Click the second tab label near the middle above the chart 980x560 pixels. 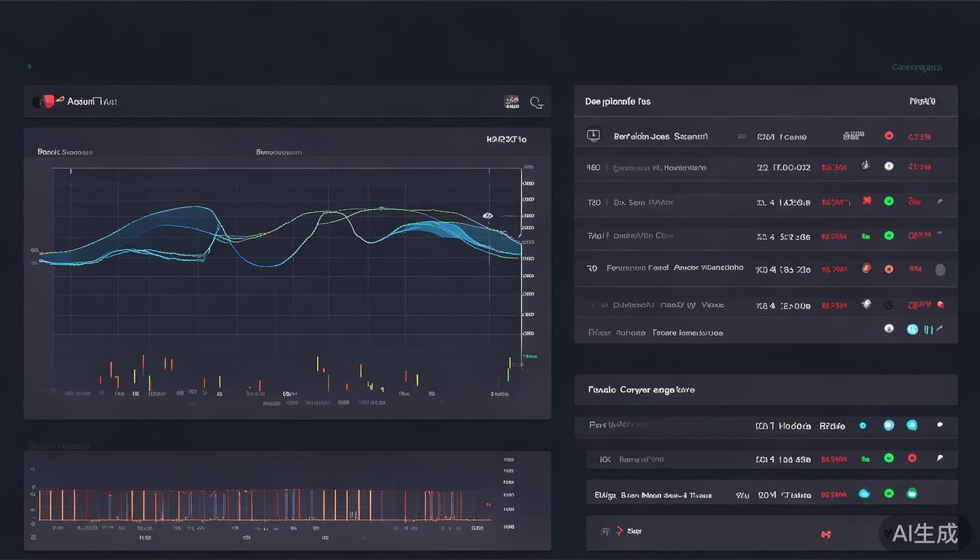[279, 152]
